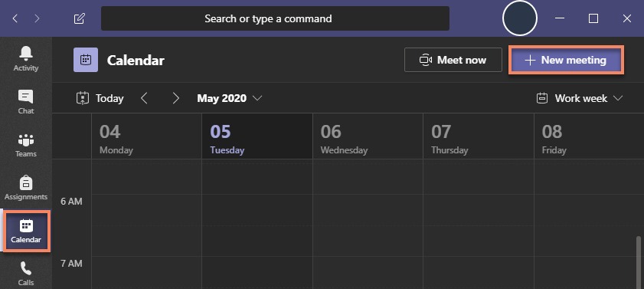Expand the May 2020 month picker
The height and width of the screenshot is (289, 644).
[x=230, y=98]
